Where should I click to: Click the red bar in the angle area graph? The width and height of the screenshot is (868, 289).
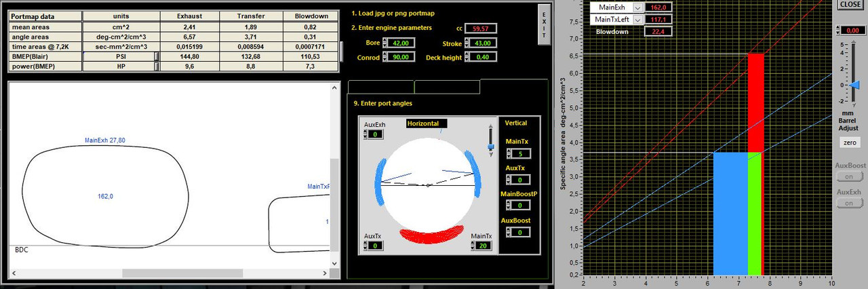[756, 103]
